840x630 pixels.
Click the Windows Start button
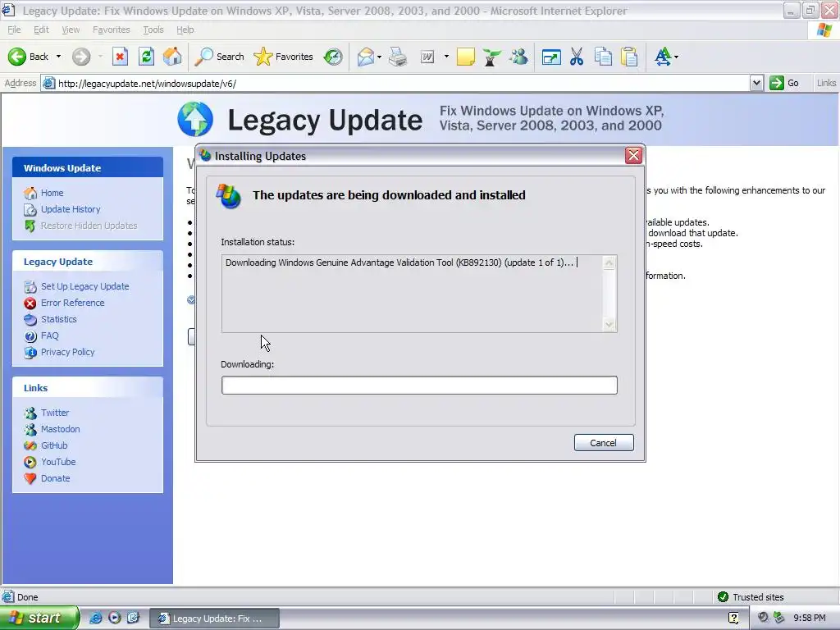point(39,618)
